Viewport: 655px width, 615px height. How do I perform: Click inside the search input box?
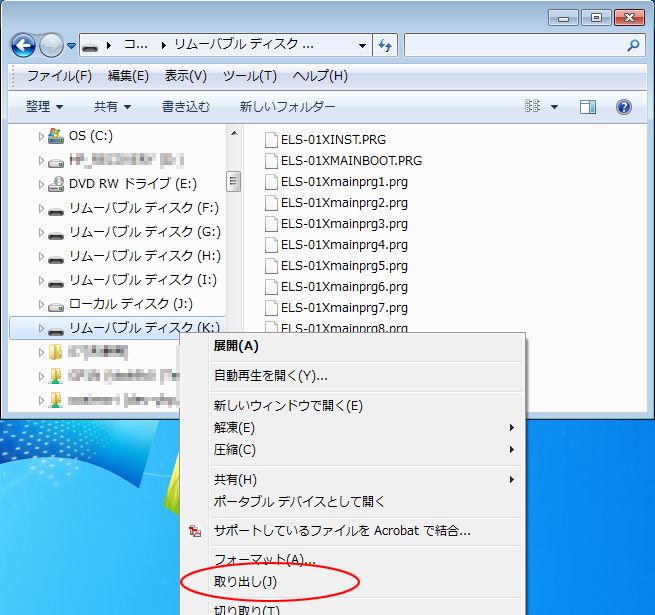(x=514, y=46)
